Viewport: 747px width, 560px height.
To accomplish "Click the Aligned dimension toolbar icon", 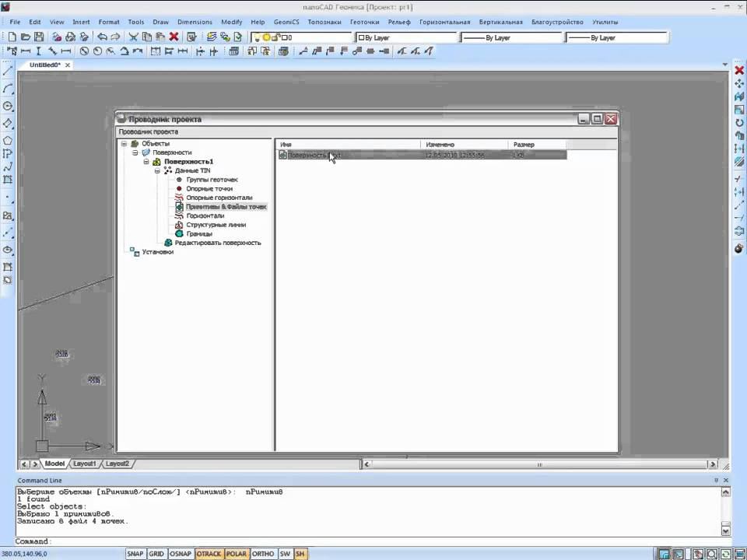I will pos(52,51).
